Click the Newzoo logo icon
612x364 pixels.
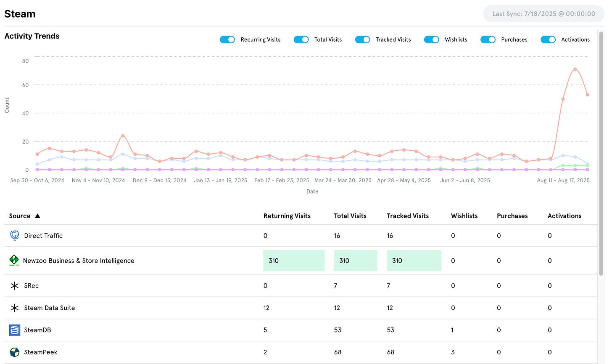[14, 261]
